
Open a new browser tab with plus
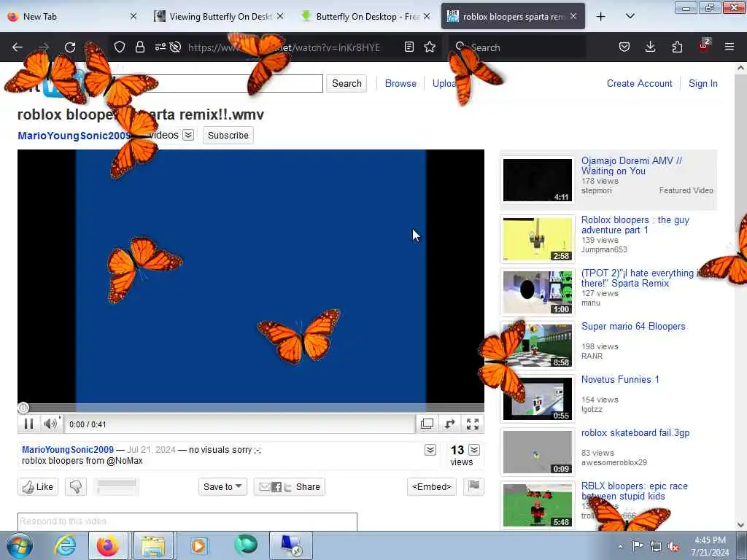601,16
